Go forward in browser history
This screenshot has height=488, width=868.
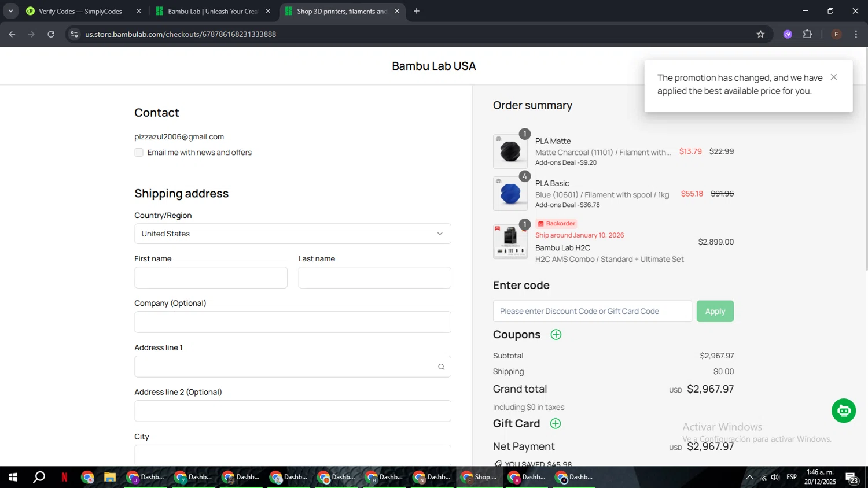point(31,34)
